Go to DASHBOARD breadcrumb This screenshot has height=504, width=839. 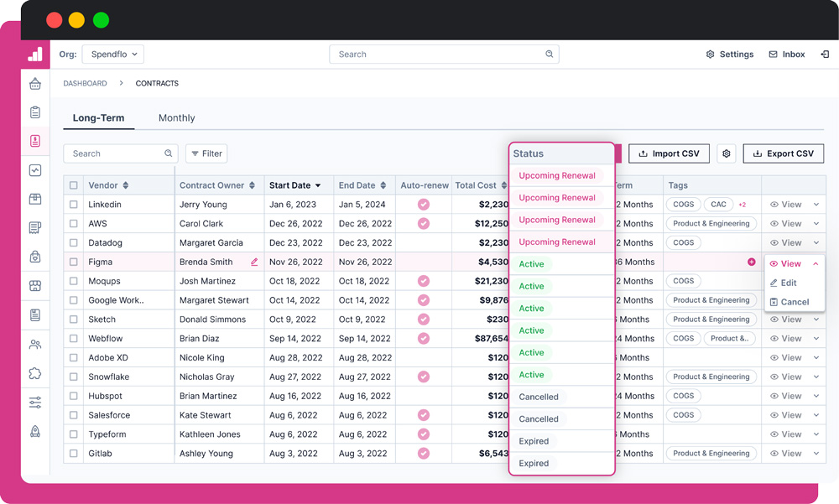[85, 84]
